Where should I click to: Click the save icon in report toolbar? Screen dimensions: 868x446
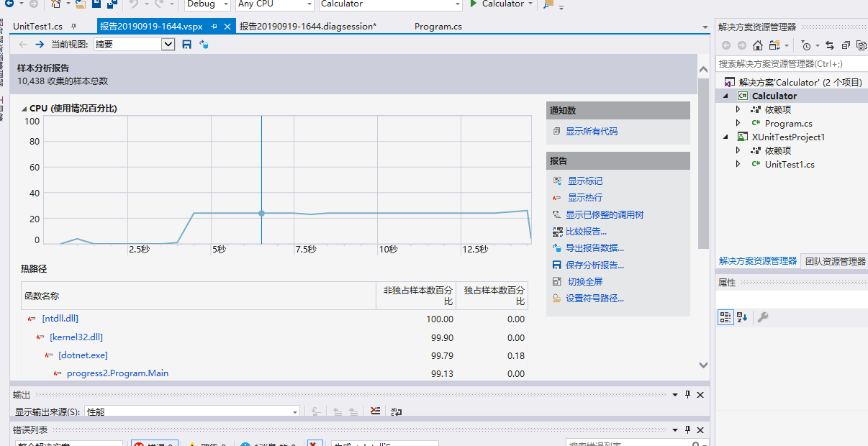[187, 45]
